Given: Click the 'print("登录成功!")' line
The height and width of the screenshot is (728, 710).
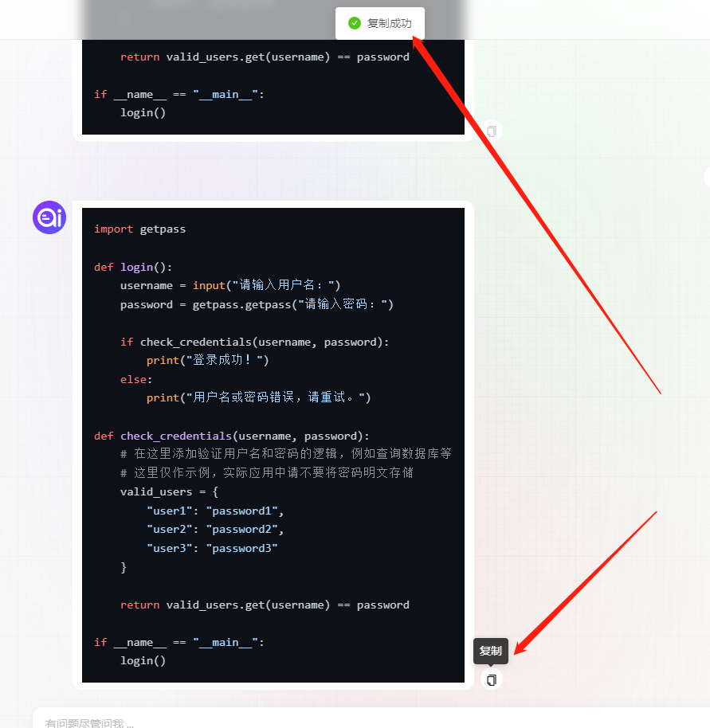Looking at the screenshot, I should pyautogui.click(x=207, y=360).
